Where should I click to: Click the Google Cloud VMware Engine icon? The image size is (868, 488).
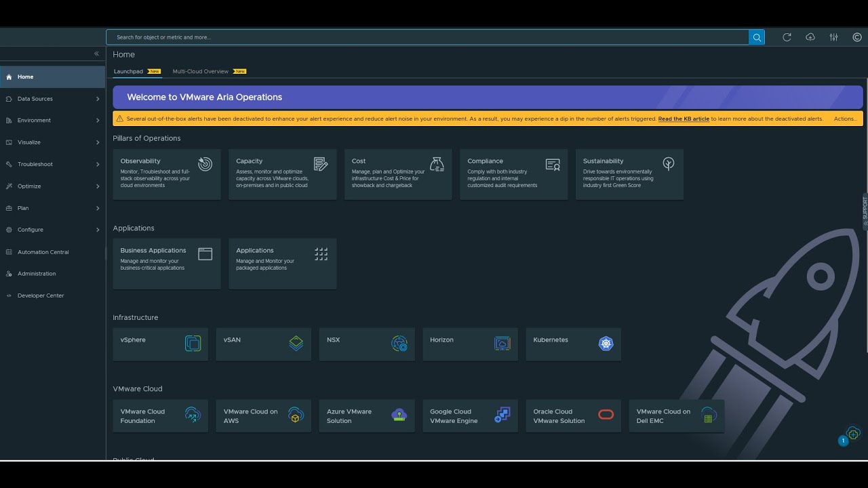pyautogui.click(x=502, y=415)
